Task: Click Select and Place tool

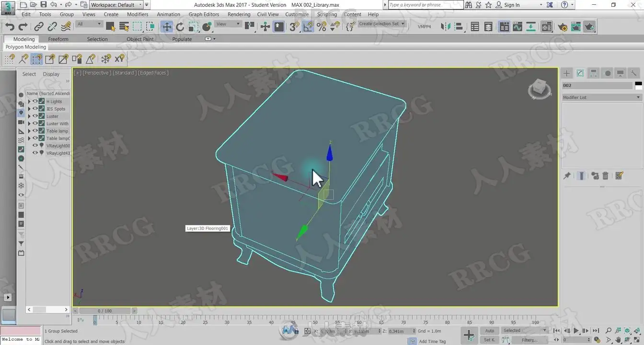Action: coord(207,27)
